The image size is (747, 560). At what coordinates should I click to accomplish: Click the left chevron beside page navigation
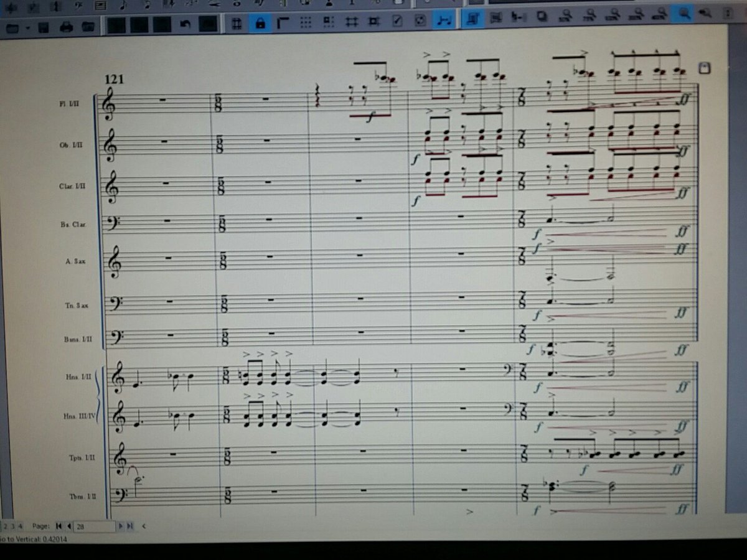tap(144, 526)
